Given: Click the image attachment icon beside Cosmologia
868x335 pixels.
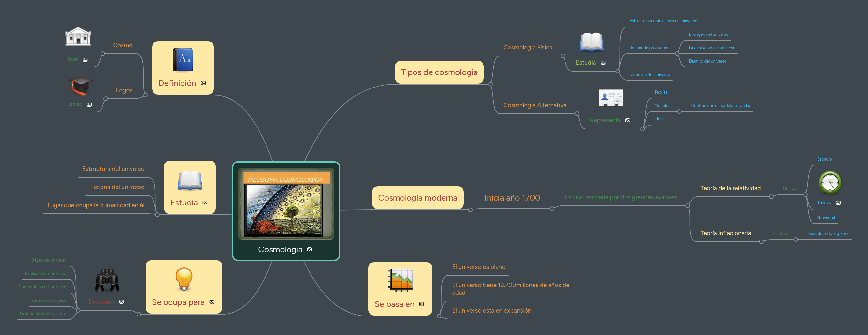Looking at the screenshot, I should [310, 250].
